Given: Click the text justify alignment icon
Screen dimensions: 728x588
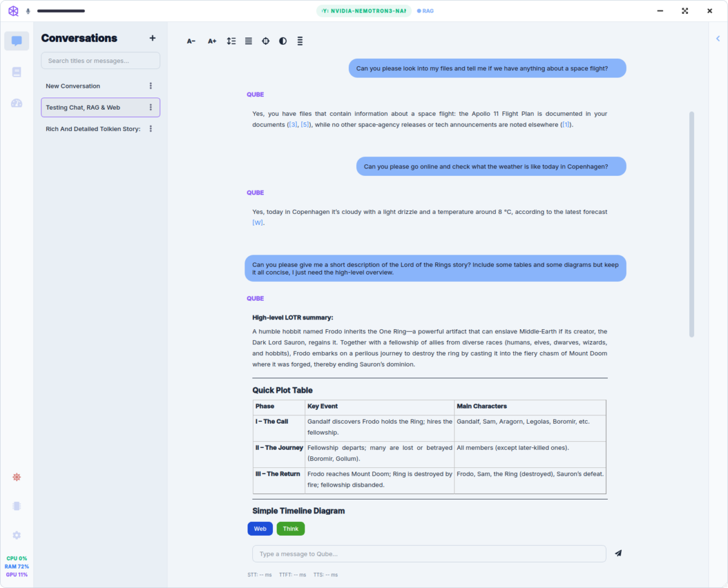Looking at the screenshot, I should 248,41.
